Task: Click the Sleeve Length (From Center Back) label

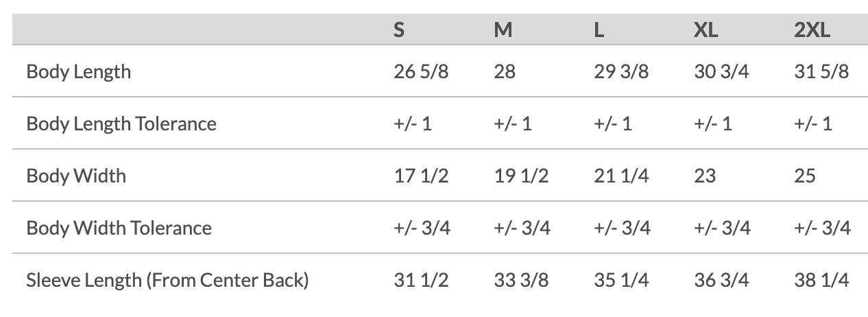Action: point(167,280)
